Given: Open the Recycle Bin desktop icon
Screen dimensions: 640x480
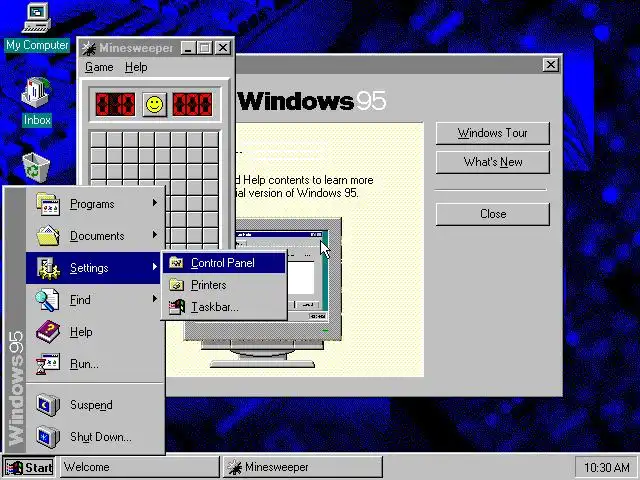Looking at the screenshot, I should coord(36,167).
